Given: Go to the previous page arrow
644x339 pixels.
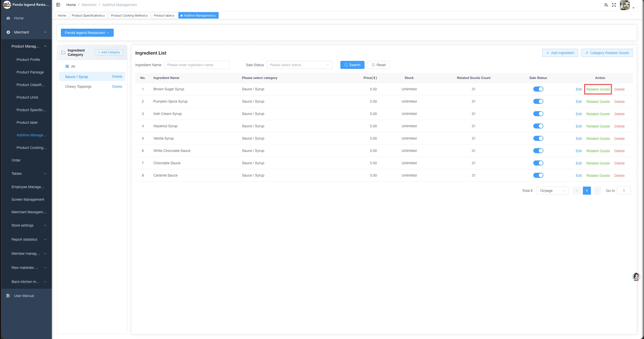Looking at the screenshot, I should click(x=577, y=191).
